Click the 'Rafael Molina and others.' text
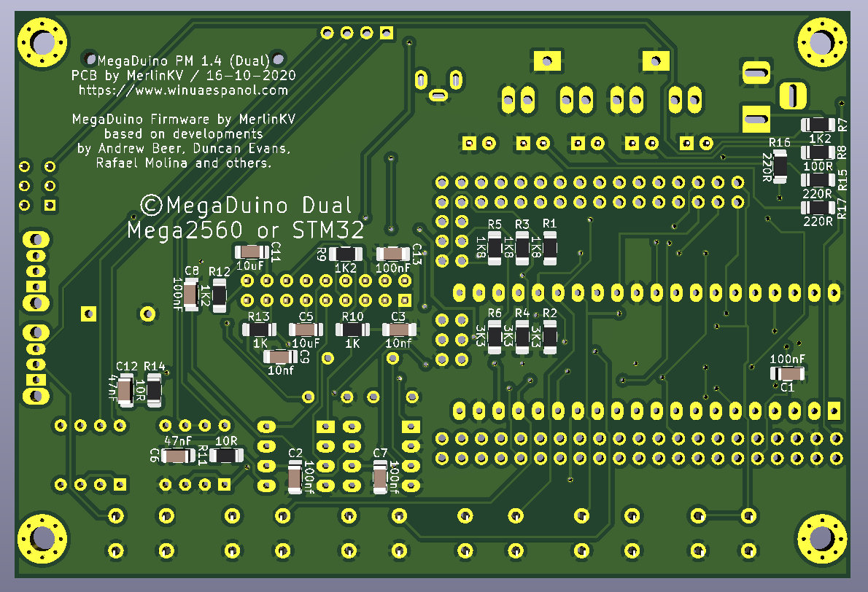The width and height of the screenshot is (868, 592). point(183,163)
